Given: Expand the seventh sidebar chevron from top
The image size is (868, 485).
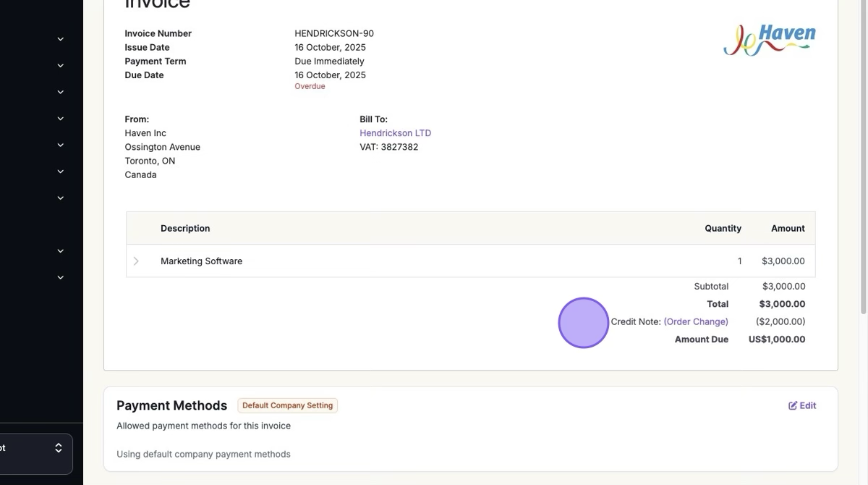Looking at the screenshot, I should coord(61,198).
